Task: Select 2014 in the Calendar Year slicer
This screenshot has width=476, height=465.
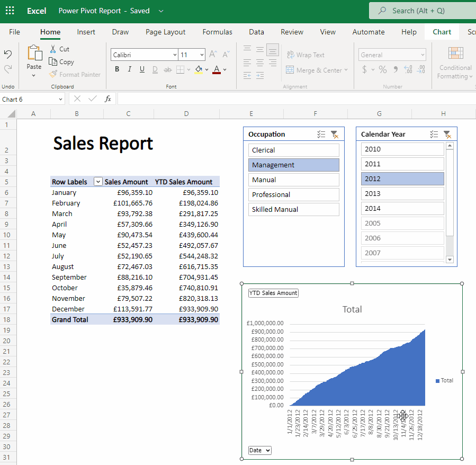Action: [401, 208]
